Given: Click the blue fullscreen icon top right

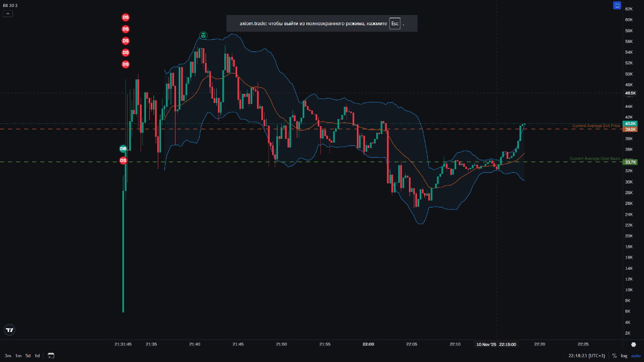Looking at the screenshot, I should coord(617,6).
